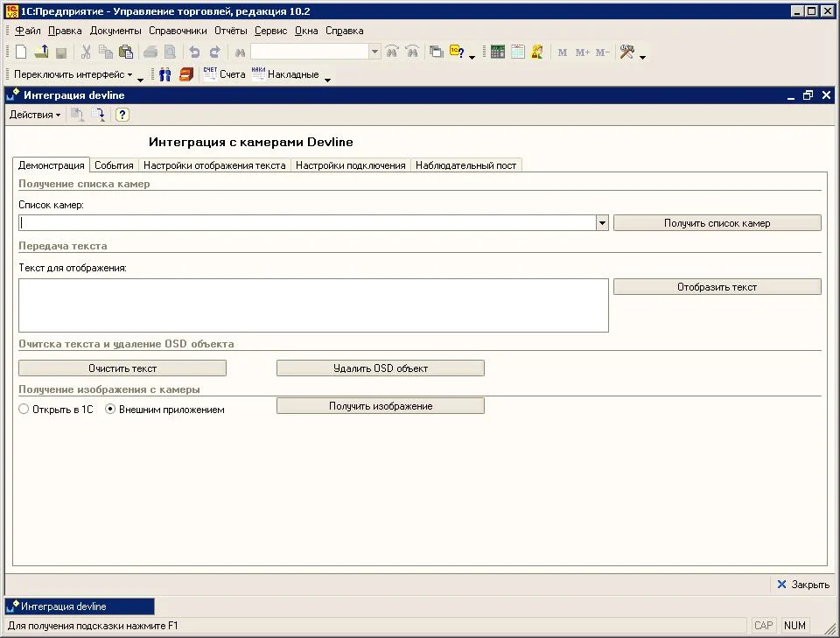Viewport: 840px width, 638px height.
Task: Open the Справочники menu
Action: tap(178, 31)
